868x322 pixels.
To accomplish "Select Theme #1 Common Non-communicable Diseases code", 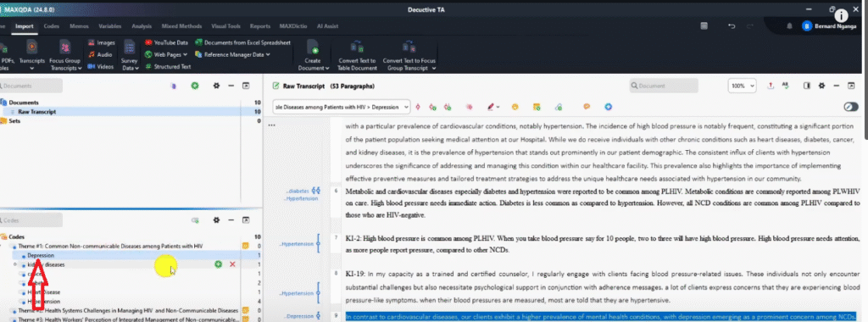I will [110, 246].
